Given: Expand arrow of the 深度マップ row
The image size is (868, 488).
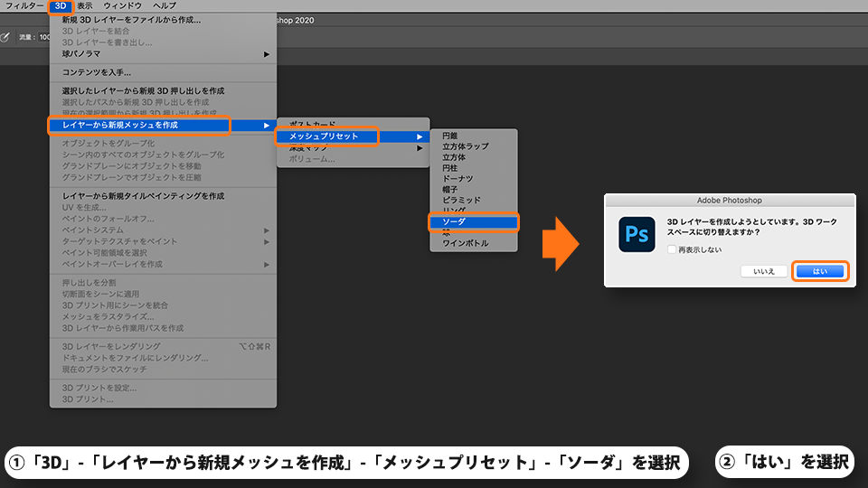Looking at the screenshot, I should tap(420, 148).
